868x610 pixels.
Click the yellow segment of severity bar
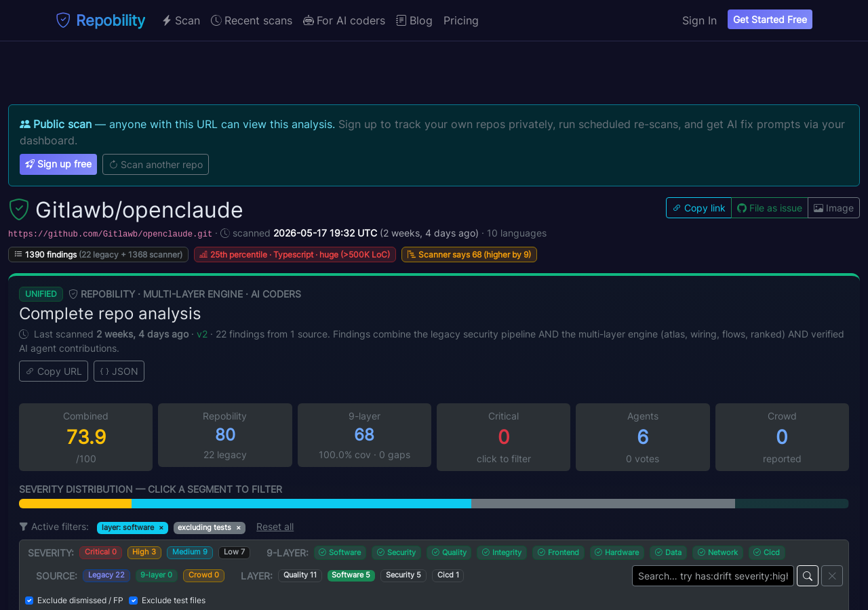pyautogui.click(x=75, y=504)
